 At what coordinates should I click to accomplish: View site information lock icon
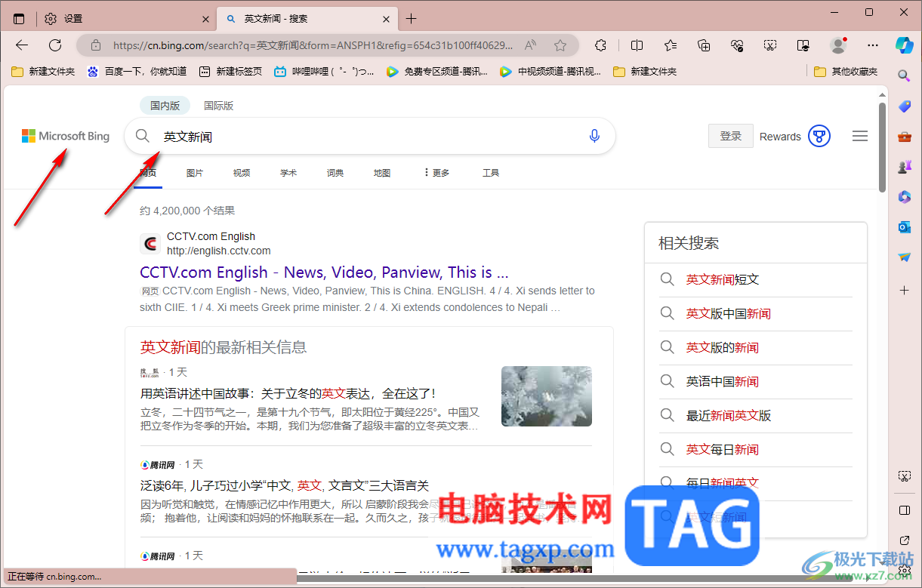point(95,45)
